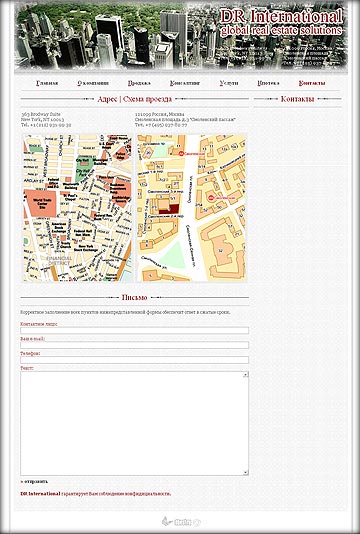Image resolution: width=360 pixels, height=534 pixels.
Task: Open the Главная menu item
Action: tap(47, 83)
